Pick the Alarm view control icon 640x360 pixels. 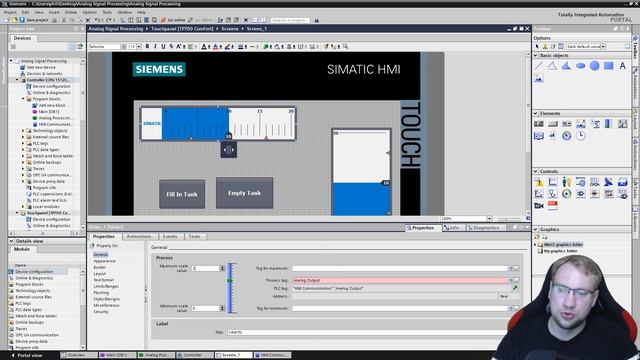point(539,182)
